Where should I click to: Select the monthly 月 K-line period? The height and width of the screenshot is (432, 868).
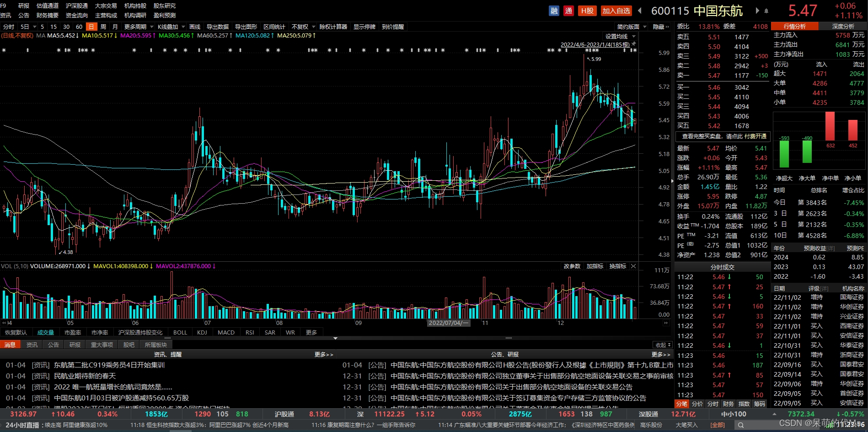click(115, 27)
